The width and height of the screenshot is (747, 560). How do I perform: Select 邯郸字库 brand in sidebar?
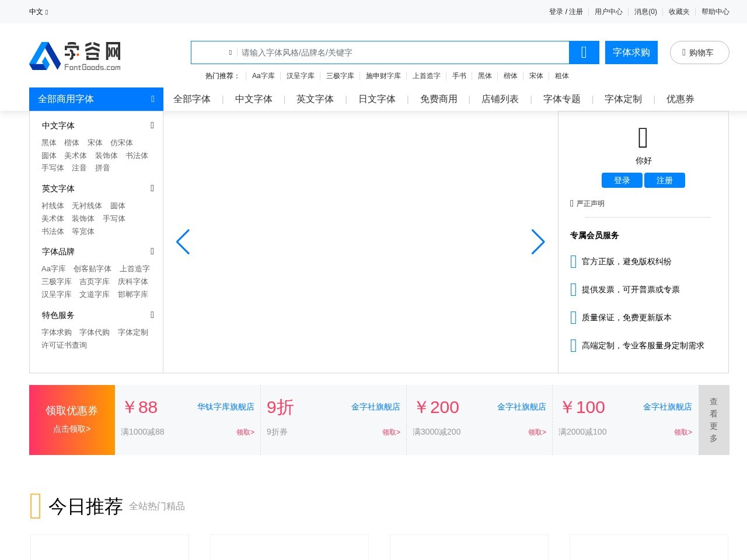pyautogui.click(x=133, y=295)
